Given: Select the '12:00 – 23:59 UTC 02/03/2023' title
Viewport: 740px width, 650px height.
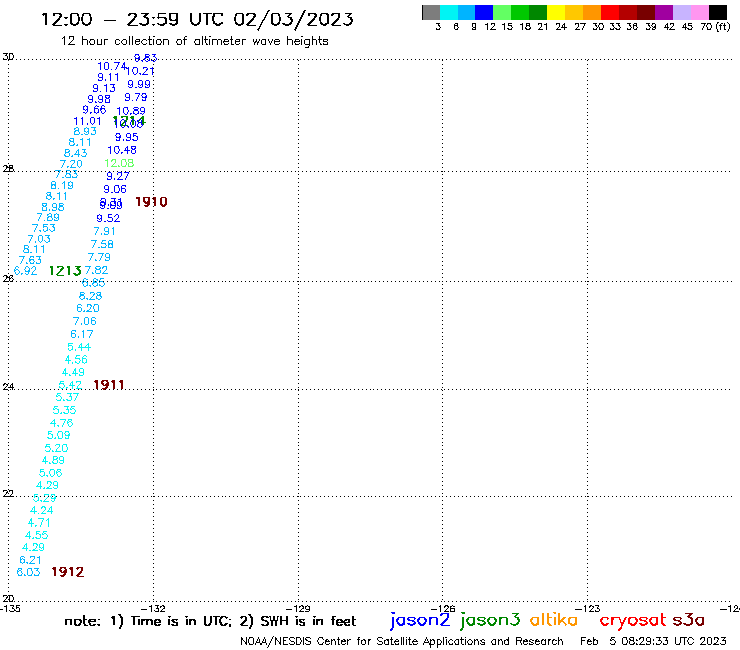Looking at the screenshot, I should point(197,19).
